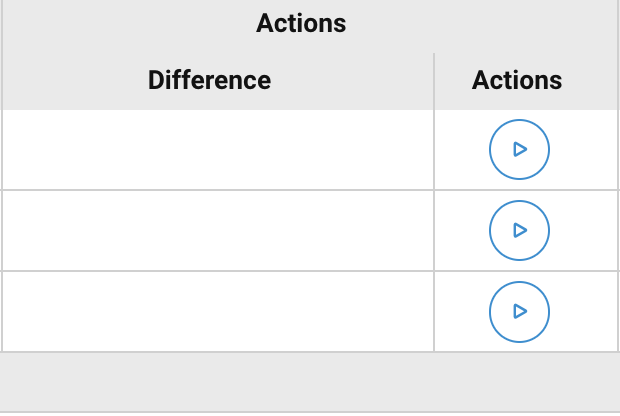Click the gray table footer bar
The width and height of the screenshot is (620, 416).
pos(310,382)
